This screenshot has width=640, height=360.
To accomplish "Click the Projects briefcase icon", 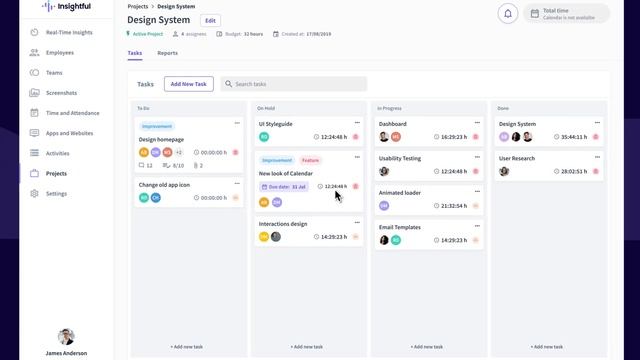I will point(34,173).
